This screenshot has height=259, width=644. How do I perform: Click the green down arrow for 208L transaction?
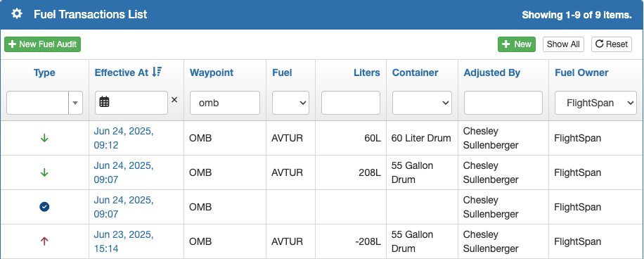tap(44, 172)
